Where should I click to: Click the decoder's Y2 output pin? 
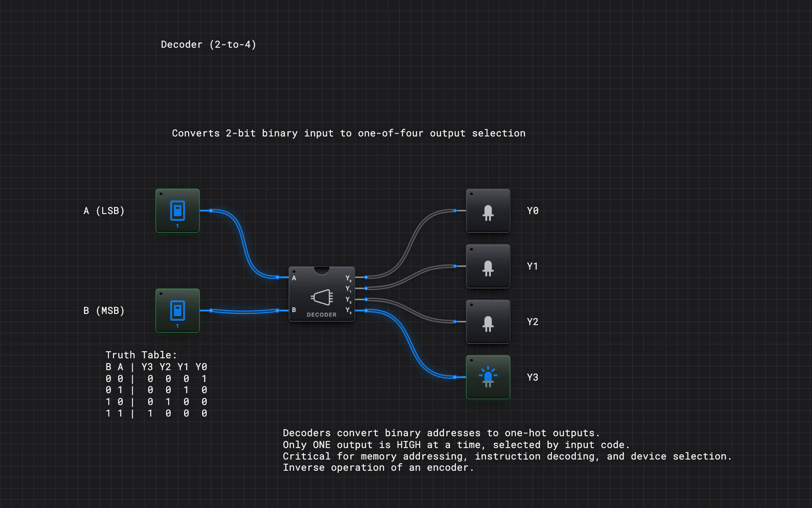(x=366, y=299)
